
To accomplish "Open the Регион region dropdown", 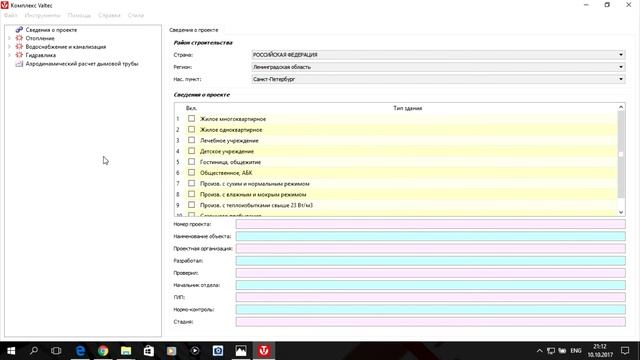I will (x=438, y=67).
